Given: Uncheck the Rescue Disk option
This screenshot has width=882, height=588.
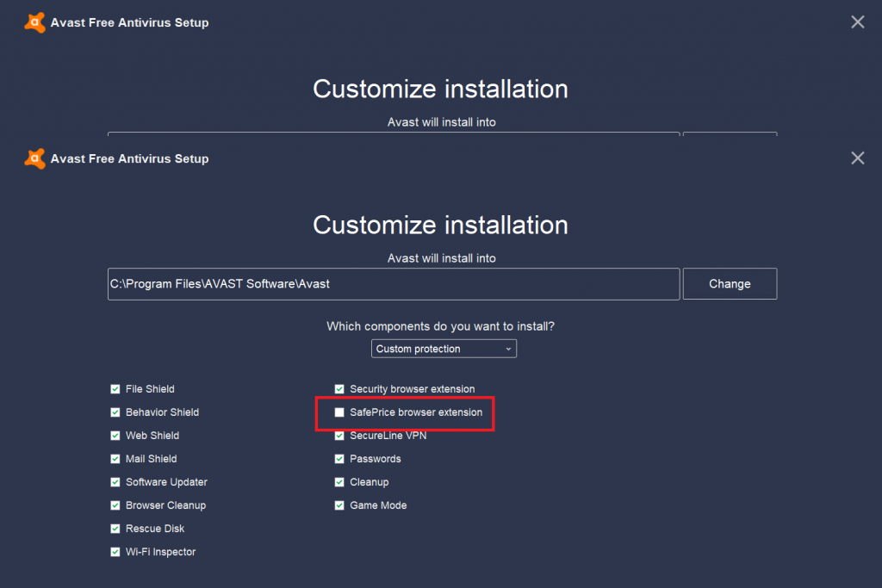Looking at the screenshot, I should pyautogui.click(x=115, y=529).
